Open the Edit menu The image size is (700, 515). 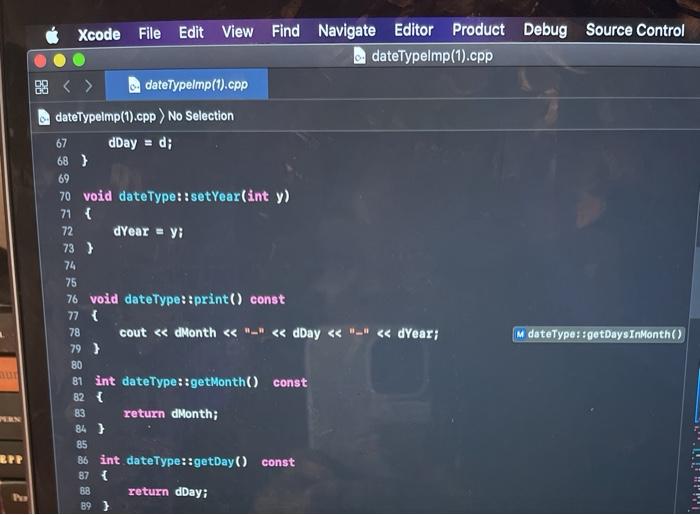(x=191, y=32)
